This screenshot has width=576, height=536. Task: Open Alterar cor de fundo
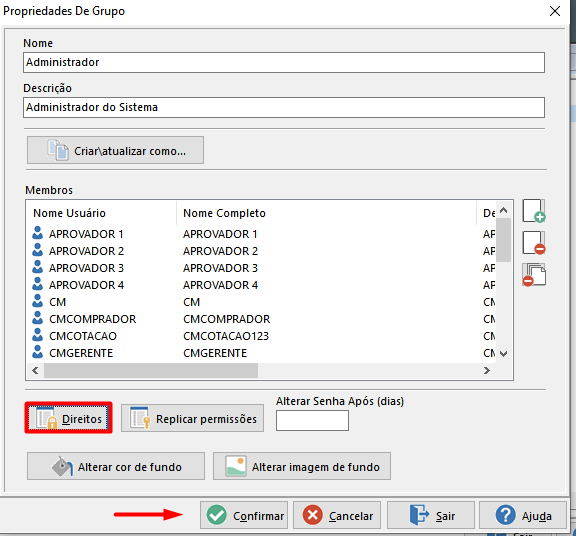(x=116, y=466)
